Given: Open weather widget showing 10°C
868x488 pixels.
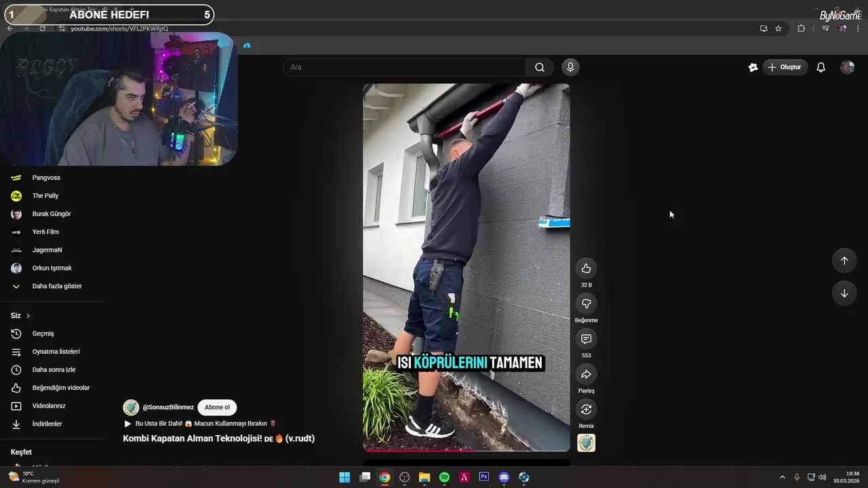Looking at the screenshot, I should coord(34,477).
